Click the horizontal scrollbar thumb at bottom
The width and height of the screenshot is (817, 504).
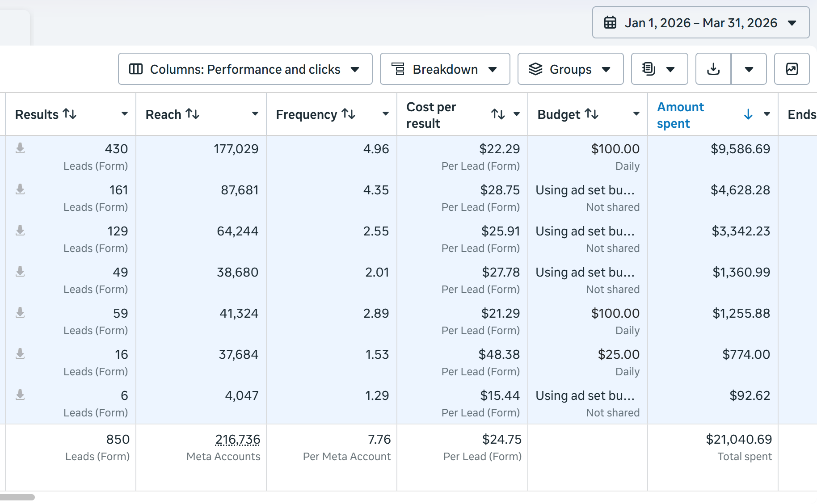[17, 497]
